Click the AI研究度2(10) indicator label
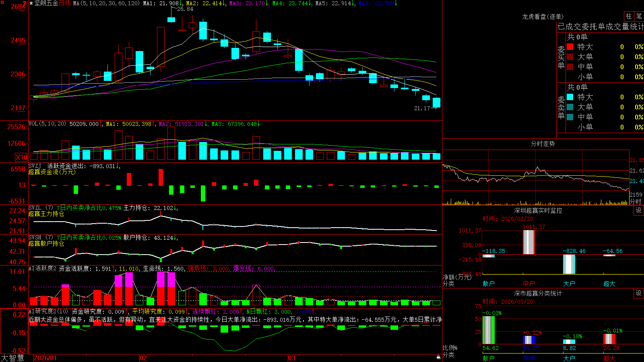The width and height of the screenshot is (644, 362). (x=48, y=311)
